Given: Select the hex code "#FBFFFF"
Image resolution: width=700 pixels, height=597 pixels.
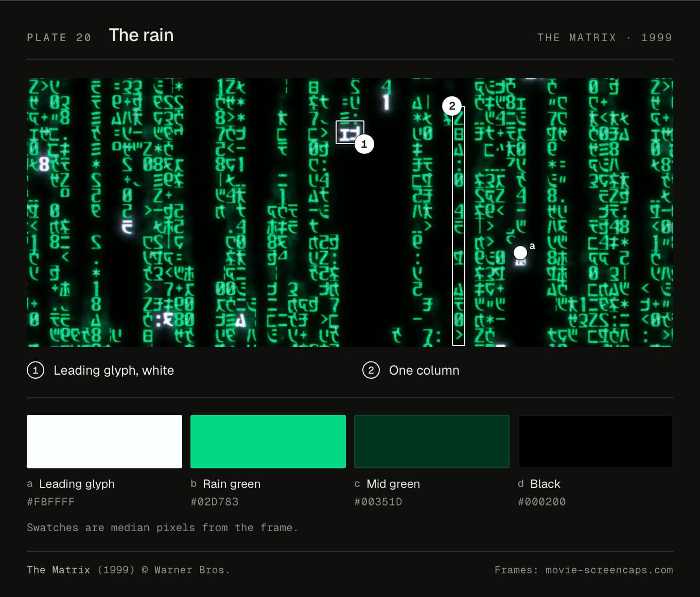Looking at the screenshot, I should coord(51,502).
